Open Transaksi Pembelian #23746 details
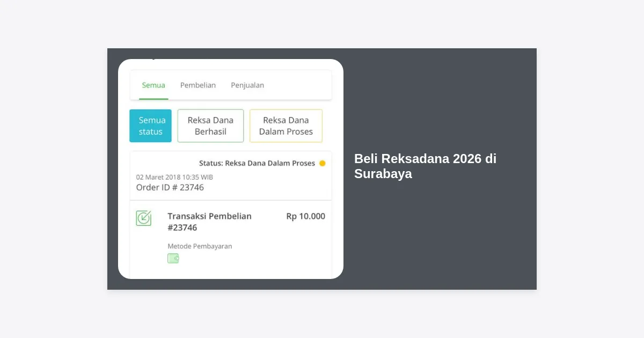Screen dimensions: 644x338 click(x=209, y=222)
